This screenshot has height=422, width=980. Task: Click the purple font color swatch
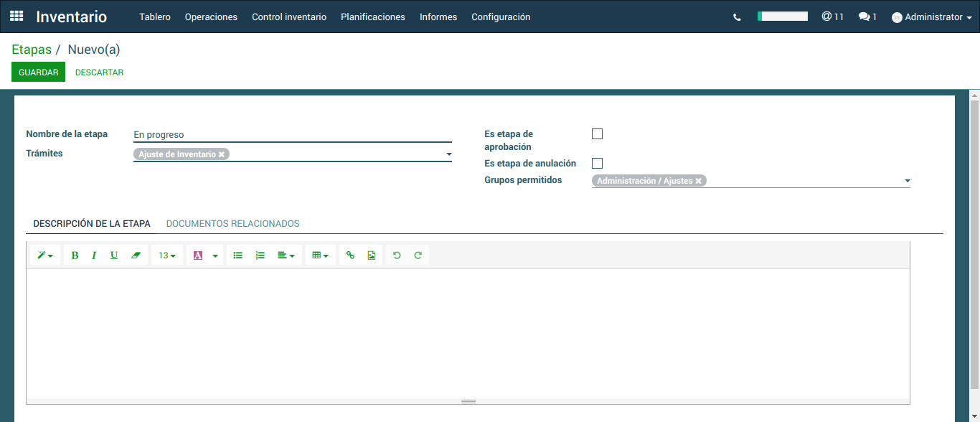[198, 255]
